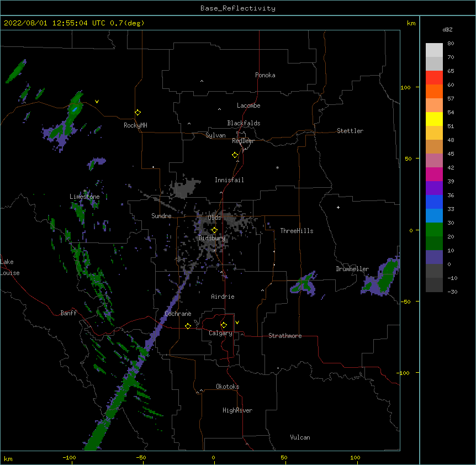Pick the bright green 20-30 dBZ legend swatch

434,230
